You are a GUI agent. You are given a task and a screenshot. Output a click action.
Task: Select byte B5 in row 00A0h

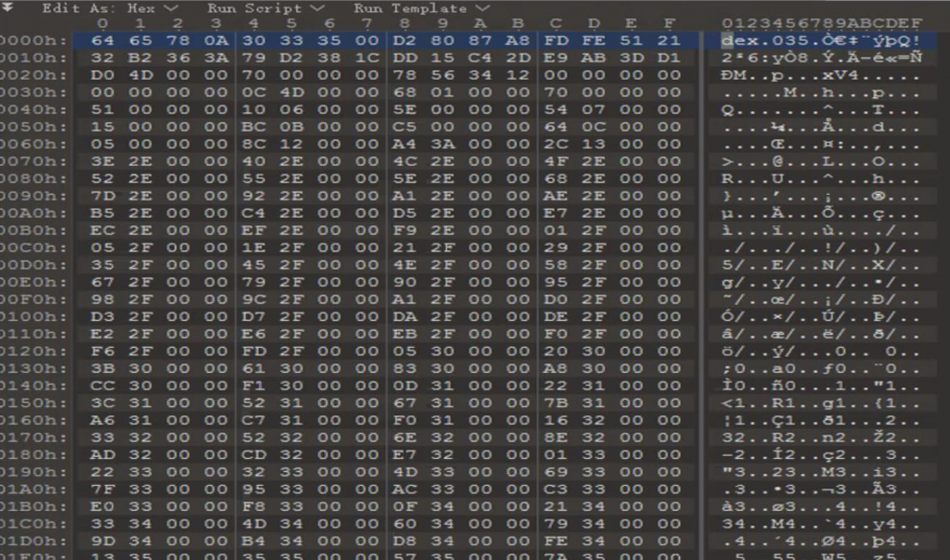(102, 213)
